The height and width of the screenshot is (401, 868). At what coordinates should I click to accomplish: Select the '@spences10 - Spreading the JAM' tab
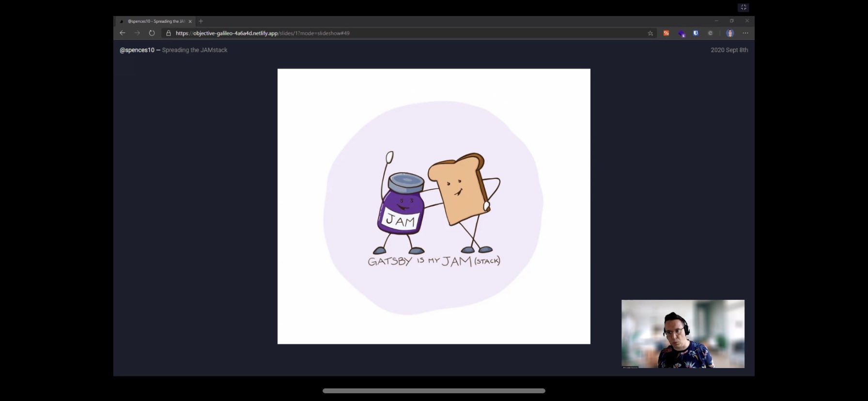[155, 21]
